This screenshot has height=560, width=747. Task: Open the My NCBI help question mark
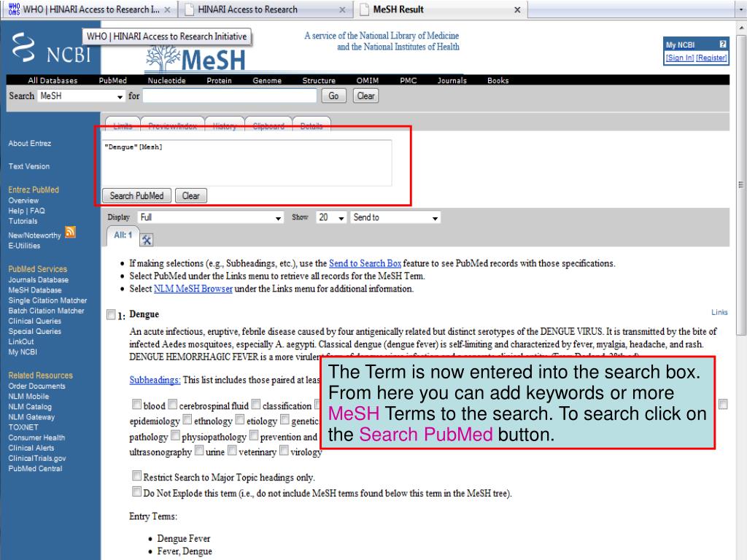(x=722, y=44)
